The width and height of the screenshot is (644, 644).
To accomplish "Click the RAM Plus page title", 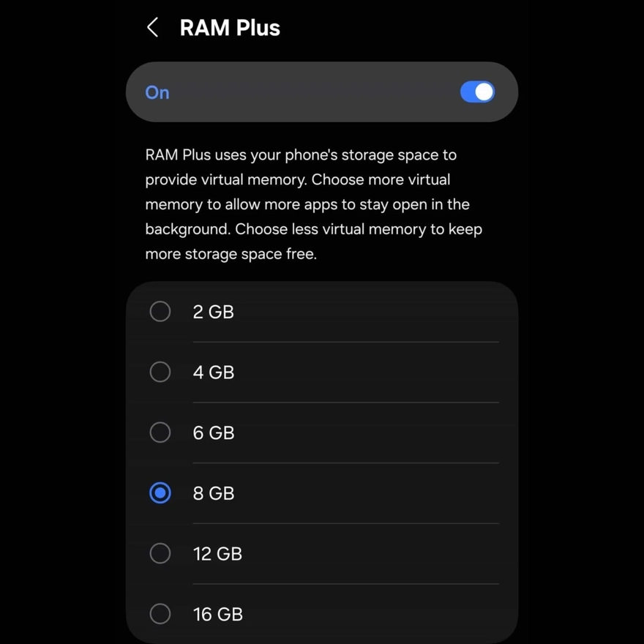I will click(x=230, y=28).
